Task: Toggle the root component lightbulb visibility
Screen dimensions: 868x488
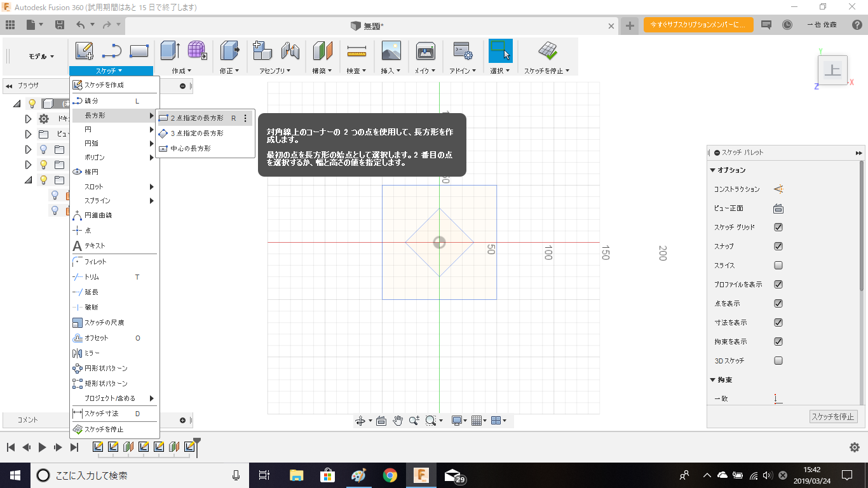Action: pos(32,104)
